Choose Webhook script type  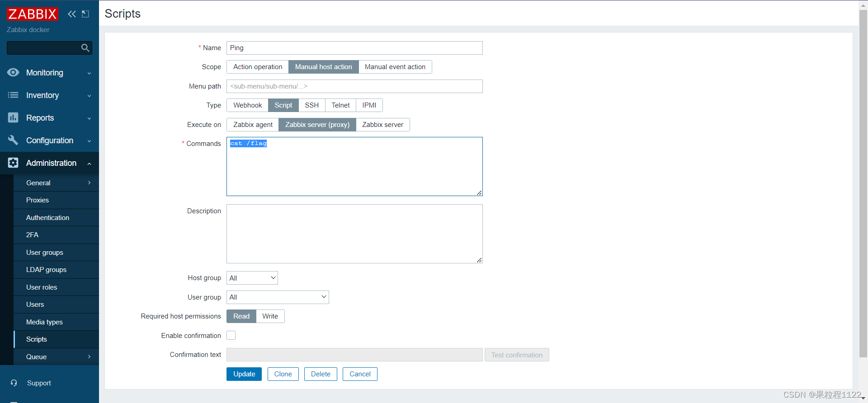(247, 105)
